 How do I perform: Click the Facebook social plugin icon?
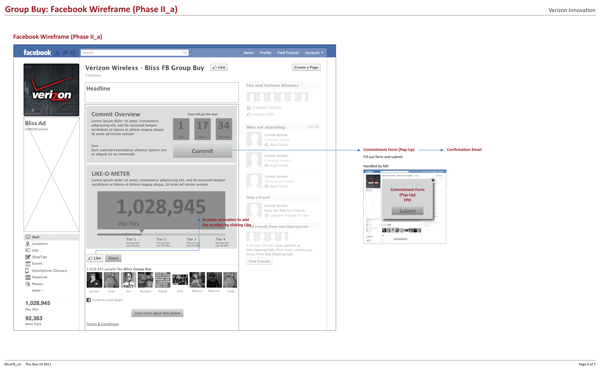pos(88,300)
